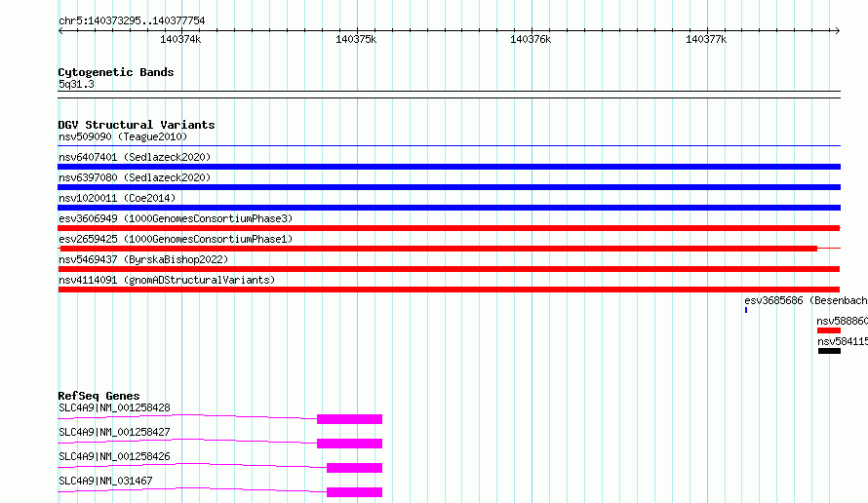Click the blue bar for nsv6397080
The image size is (868, 503).
449,187
